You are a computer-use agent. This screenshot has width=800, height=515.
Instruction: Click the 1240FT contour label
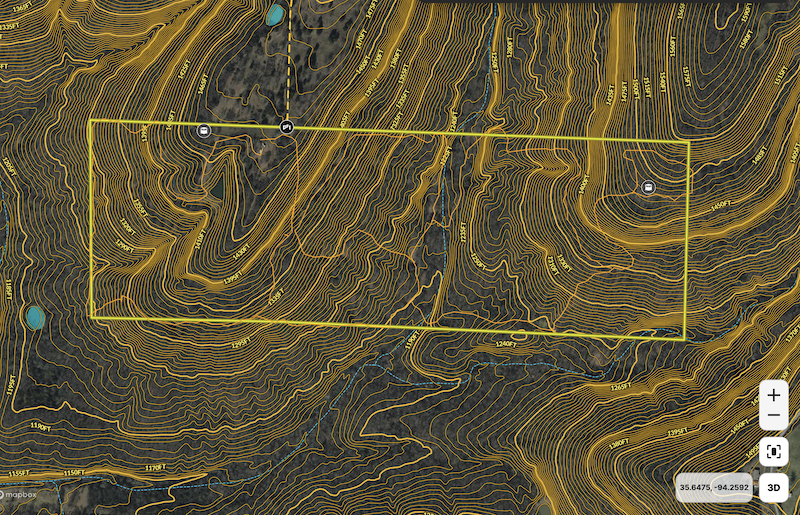pyautogui.click(x=504, y=344)
